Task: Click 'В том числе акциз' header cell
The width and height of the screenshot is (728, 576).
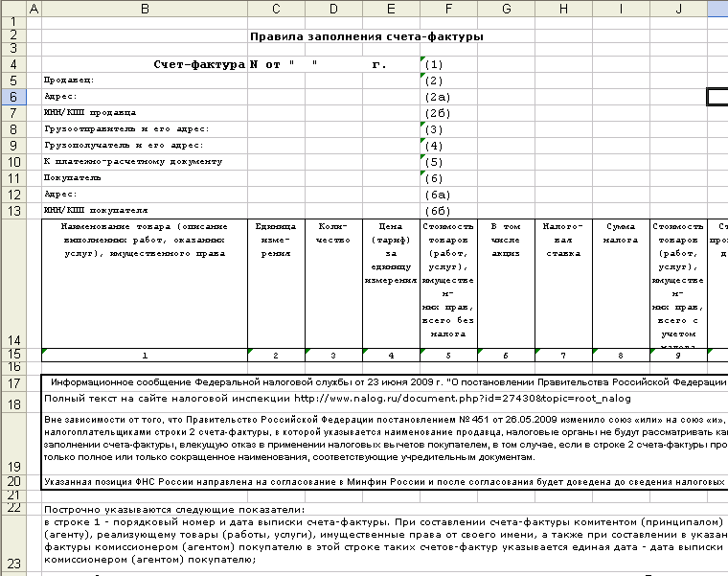Action: [506, 284]
